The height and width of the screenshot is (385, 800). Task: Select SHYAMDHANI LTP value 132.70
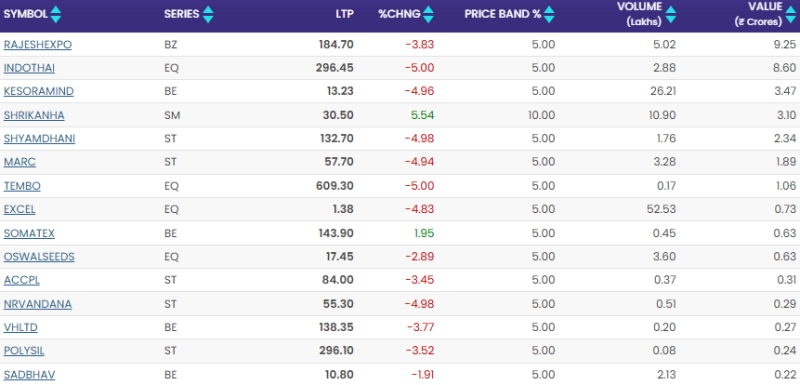(336, 139)
